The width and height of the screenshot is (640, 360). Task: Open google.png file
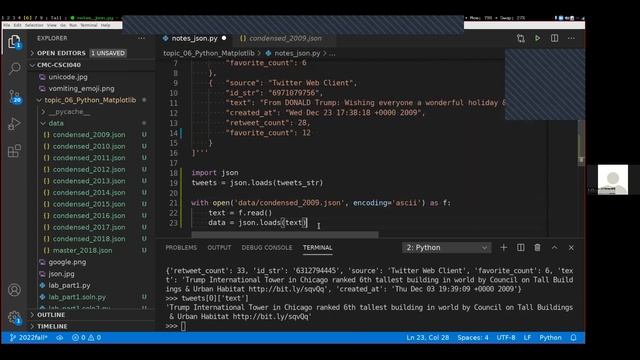[67, 262]
